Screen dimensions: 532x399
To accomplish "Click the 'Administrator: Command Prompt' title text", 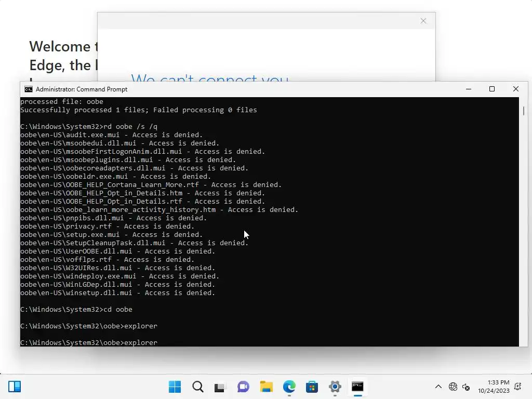I will [82, 89].
